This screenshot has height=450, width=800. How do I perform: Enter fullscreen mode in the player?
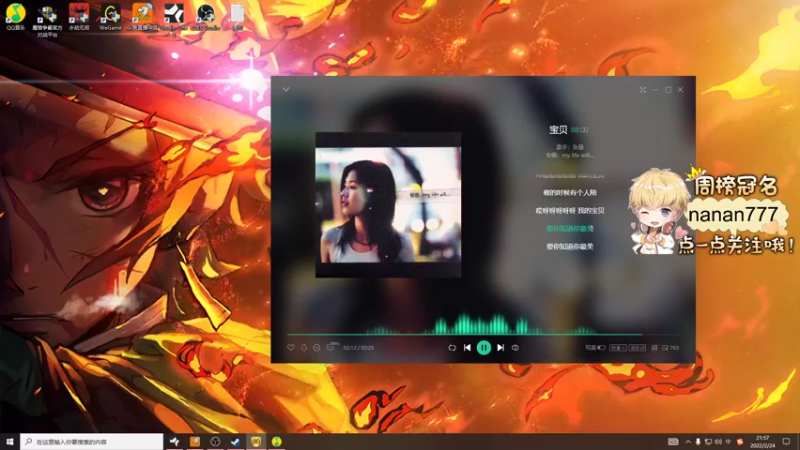click(643, 89)
